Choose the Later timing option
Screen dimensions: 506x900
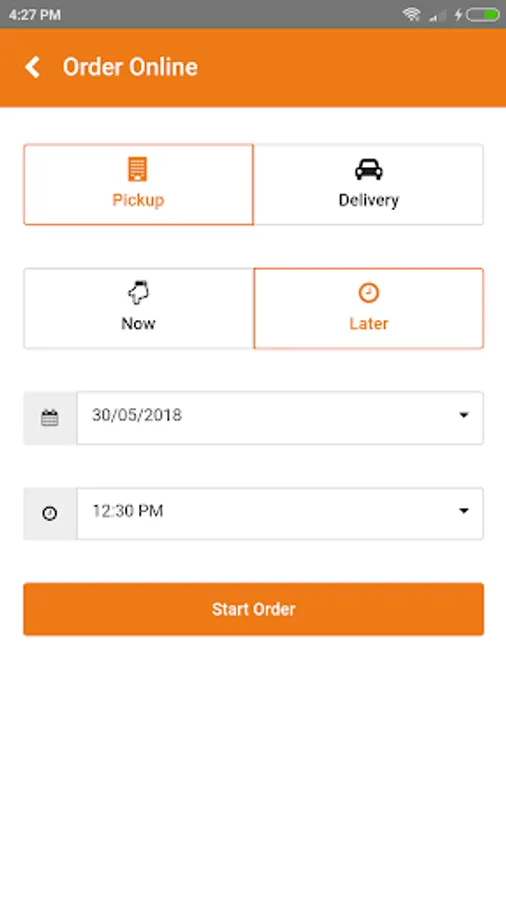pyautogui.click(x=368, y=308)
